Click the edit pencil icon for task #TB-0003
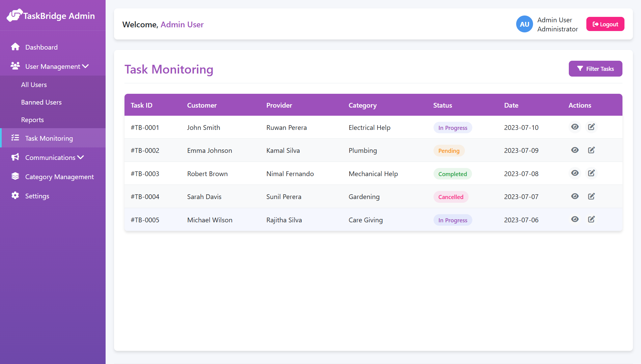The height and width of the screenshot is (364, 641). 591,173
